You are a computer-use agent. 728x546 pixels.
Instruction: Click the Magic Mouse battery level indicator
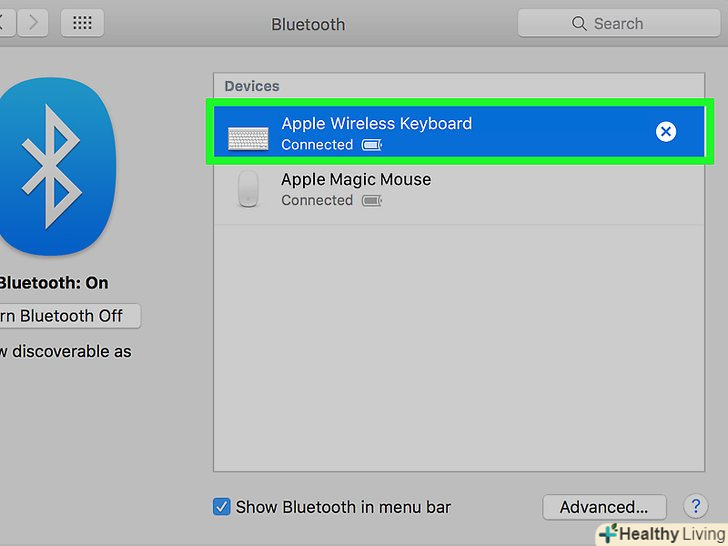(372, 201)
